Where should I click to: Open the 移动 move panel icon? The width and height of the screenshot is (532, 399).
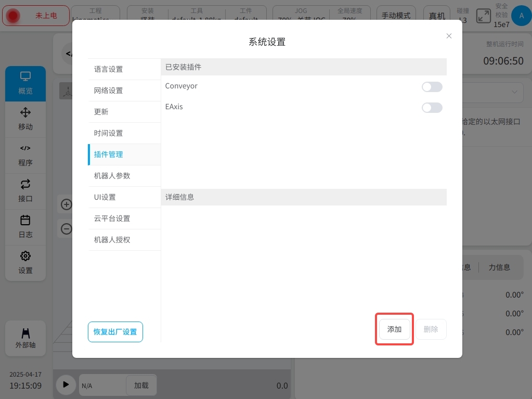pyautogui.click(x=25, y=113)
